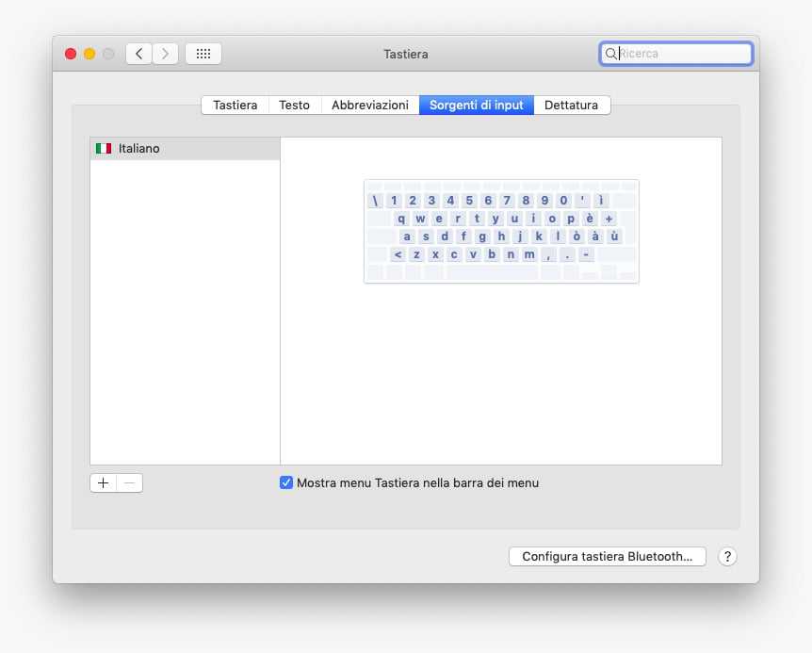
Task: Open the Testo tab
Action: click(294, 106)
